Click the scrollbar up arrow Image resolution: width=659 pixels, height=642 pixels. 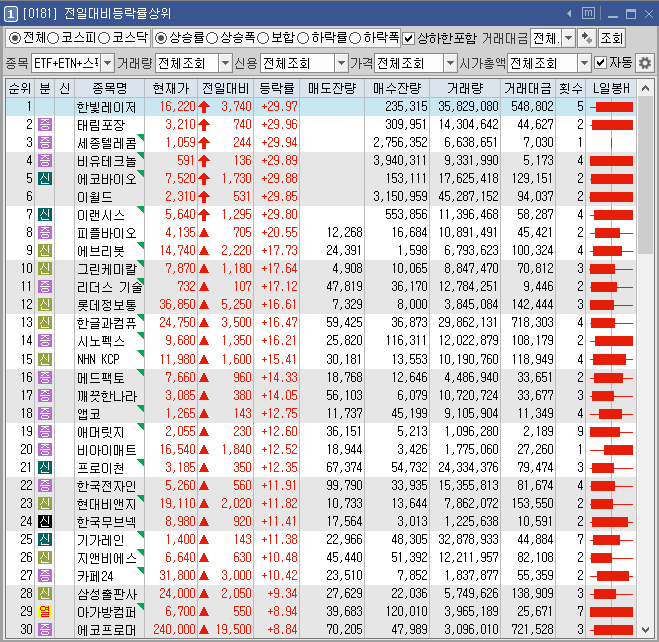click(646, 88)
